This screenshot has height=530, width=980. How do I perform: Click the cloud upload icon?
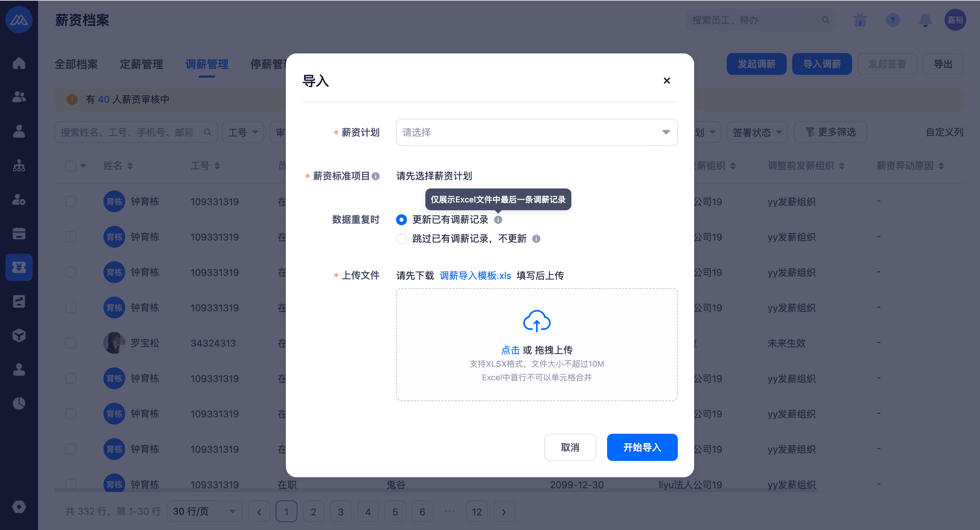point(536,321)
